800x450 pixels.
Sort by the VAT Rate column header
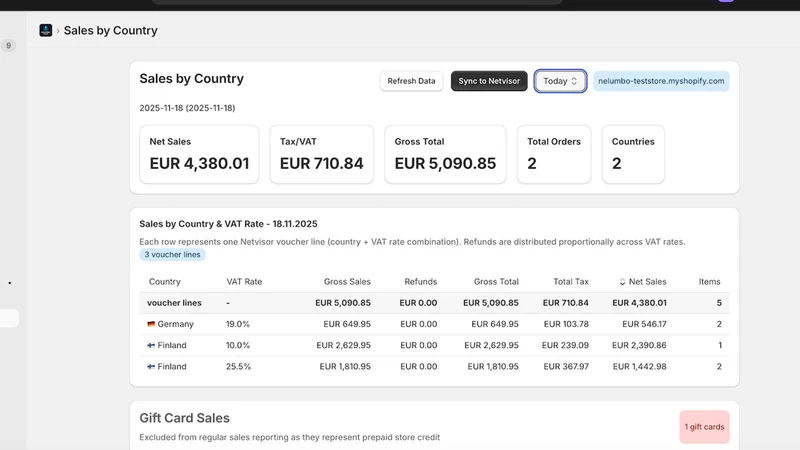[244, 282]
